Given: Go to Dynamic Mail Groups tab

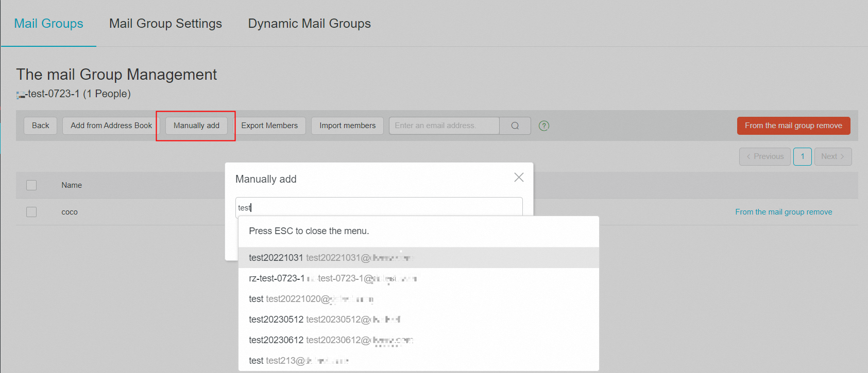Looking at the screenshot, I should (309, 24).
